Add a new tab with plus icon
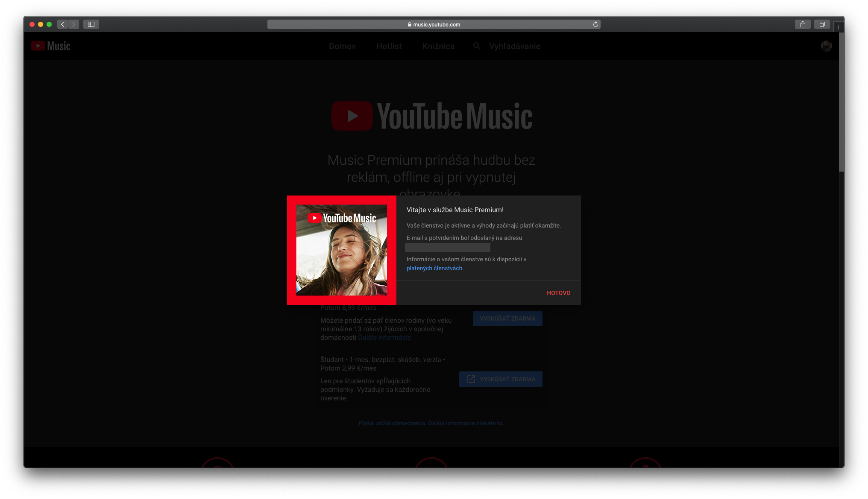 [x=839, y=27]
